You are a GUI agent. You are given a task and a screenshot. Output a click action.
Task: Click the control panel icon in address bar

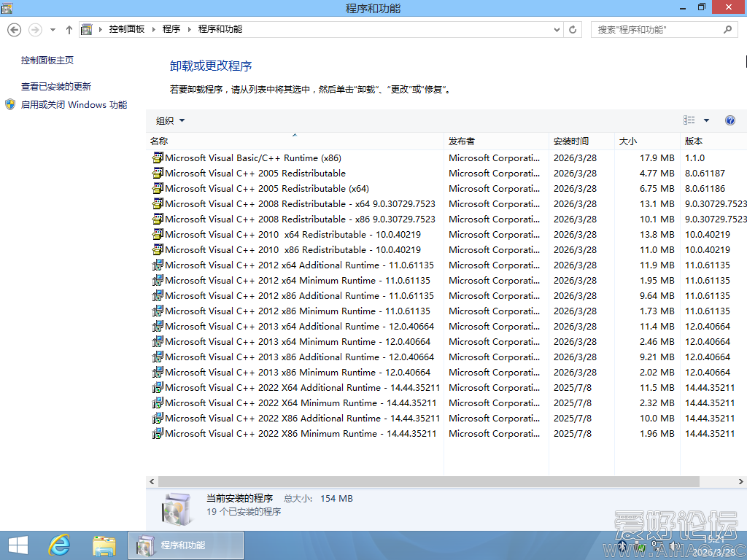pos(86,29)
